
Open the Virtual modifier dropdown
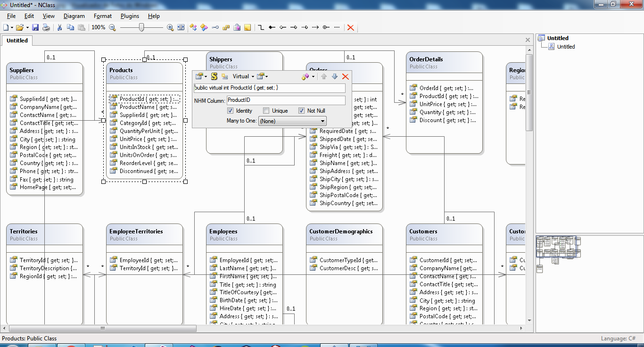[243, 76]
